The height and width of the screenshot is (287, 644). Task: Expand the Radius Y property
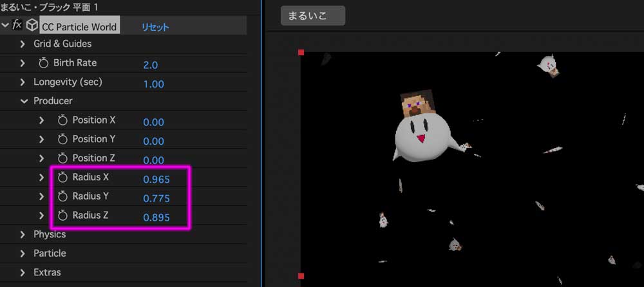[41, 196]
